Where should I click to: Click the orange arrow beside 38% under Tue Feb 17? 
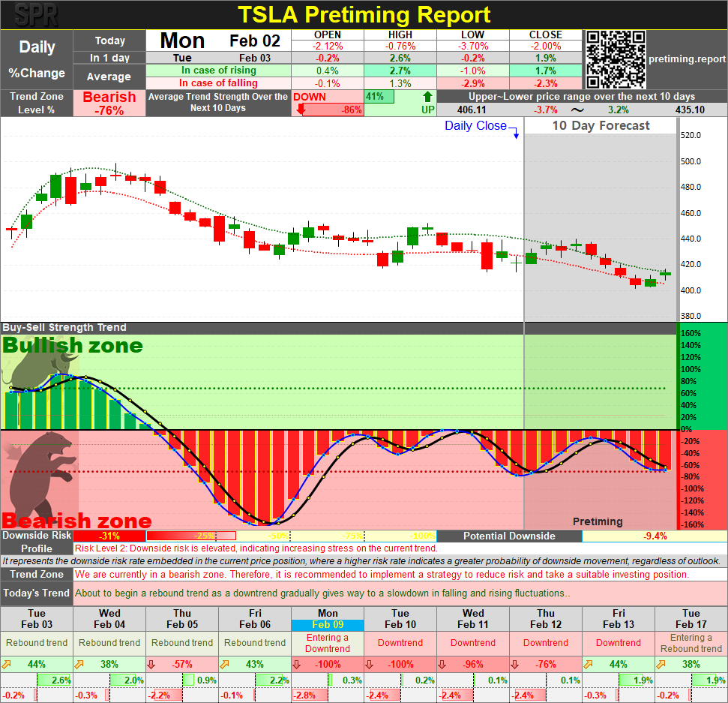pyautogui.click(x=661, y=665)
